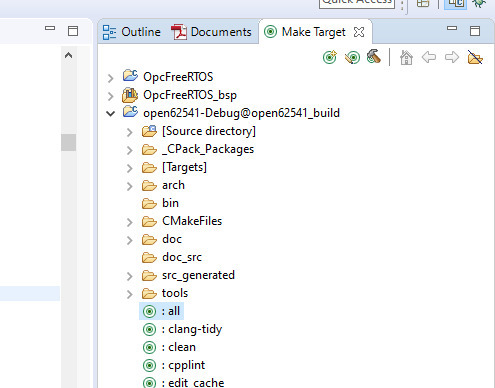Select the all make target

161,311
